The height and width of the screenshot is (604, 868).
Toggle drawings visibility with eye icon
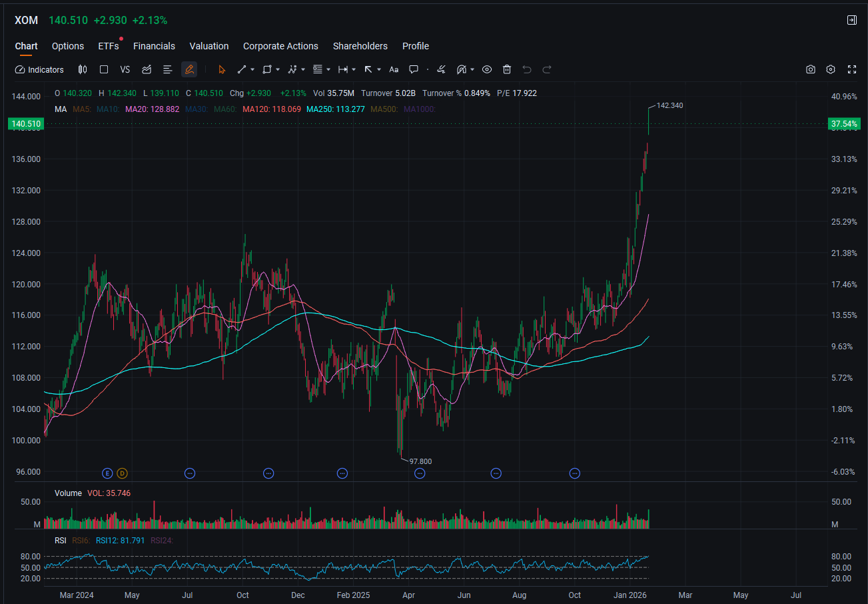(x=487, y=69)
